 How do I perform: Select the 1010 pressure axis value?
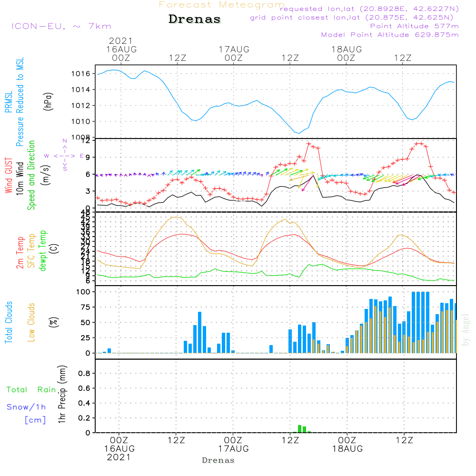81,121
